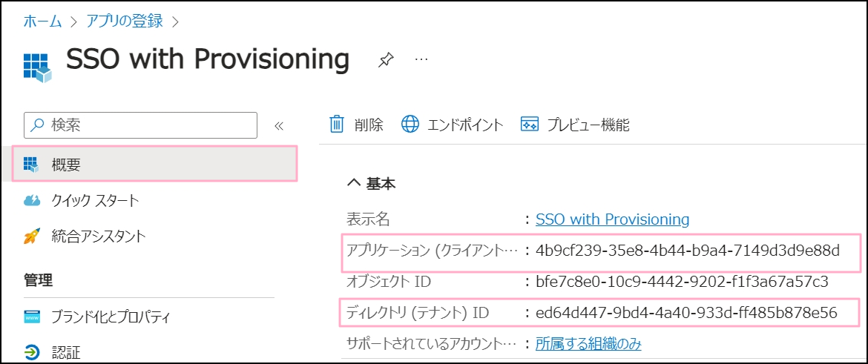Open the SSO with Provisioning display name link

[612, 219]
